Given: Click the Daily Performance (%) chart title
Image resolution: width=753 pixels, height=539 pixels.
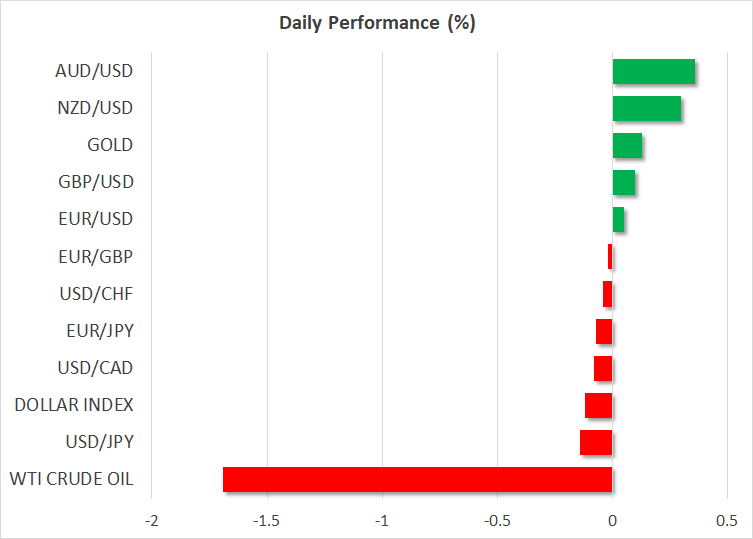Looking at the screenshot, I should 376,23.
